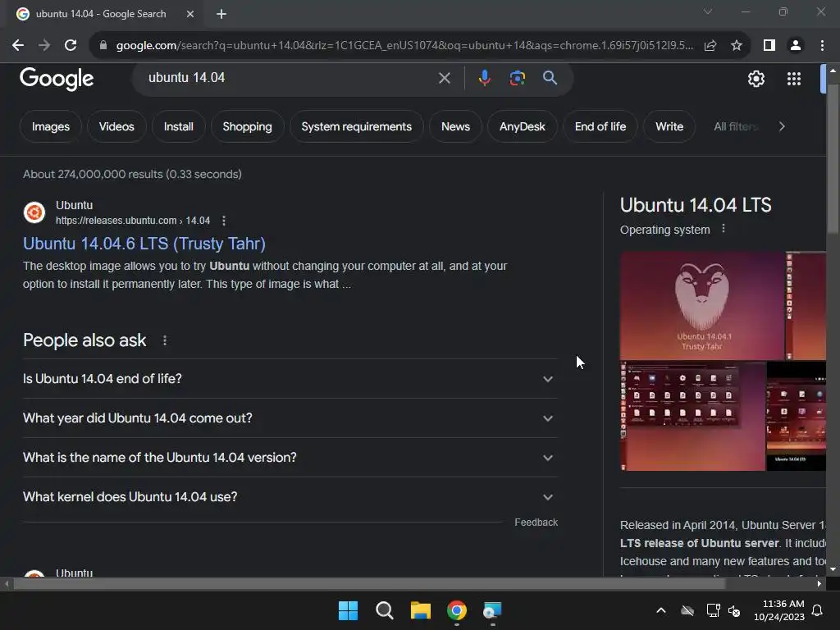Clear the search query with the X

pyautogui.click(x=444, y=78)
